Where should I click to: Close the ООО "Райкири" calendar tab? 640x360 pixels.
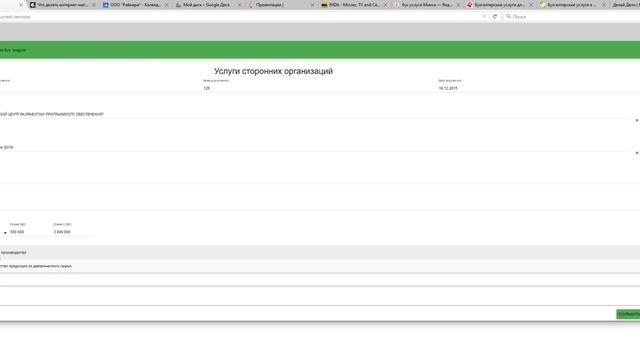click(x=166, y=5)
